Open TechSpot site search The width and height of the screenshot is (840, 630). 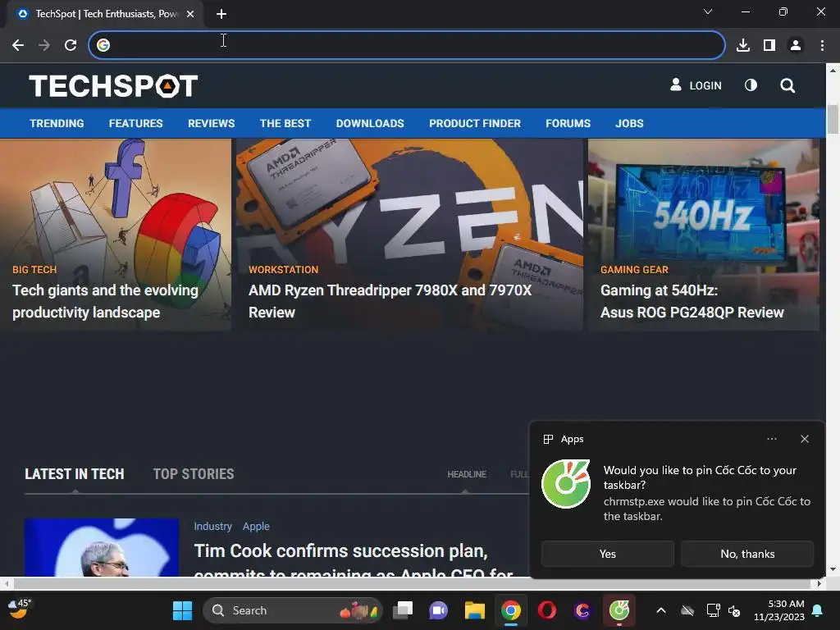787,85
